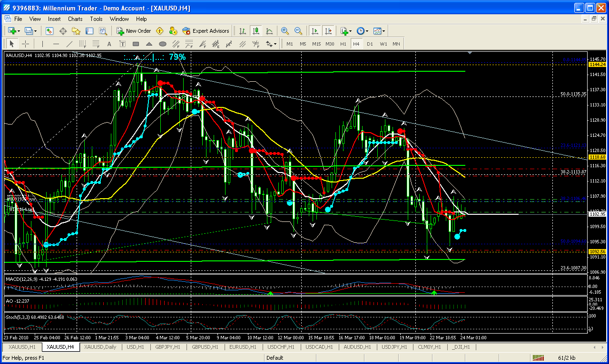Click the New Order button
The image size is (609, 364).
tap(134, 31)
